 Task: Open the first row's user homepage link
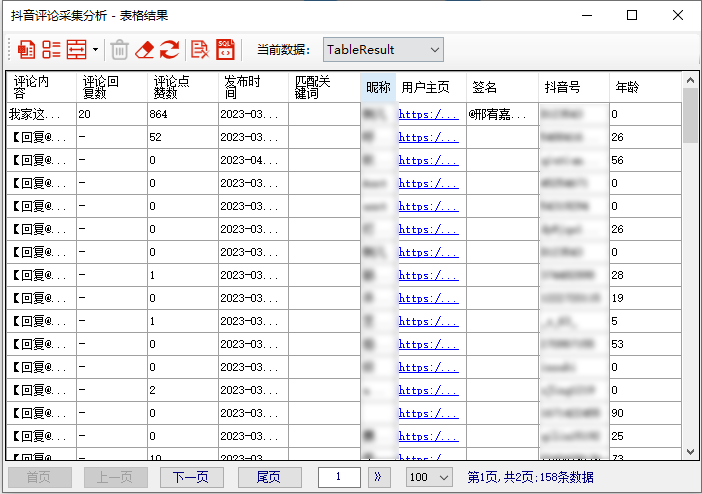click(428, 114)
